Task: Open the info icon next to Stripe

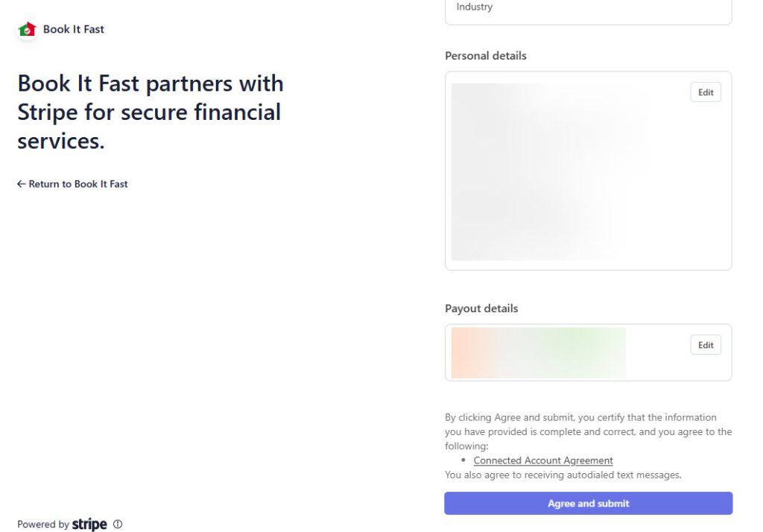Action: [118, 525]
